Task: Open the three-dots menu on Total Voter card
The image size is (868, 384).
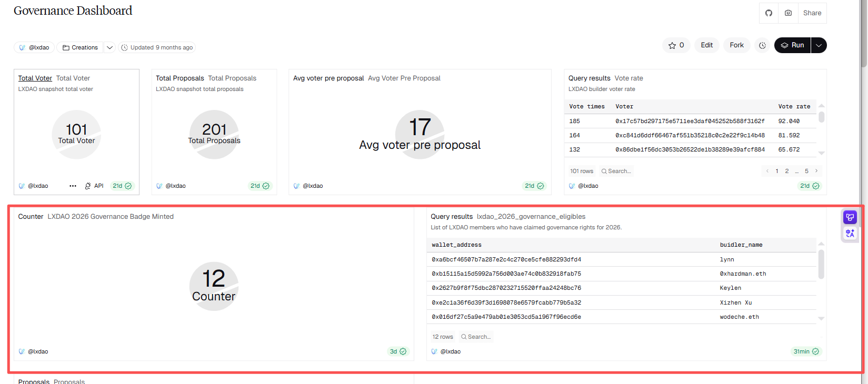Action: [x=73, y=186]
